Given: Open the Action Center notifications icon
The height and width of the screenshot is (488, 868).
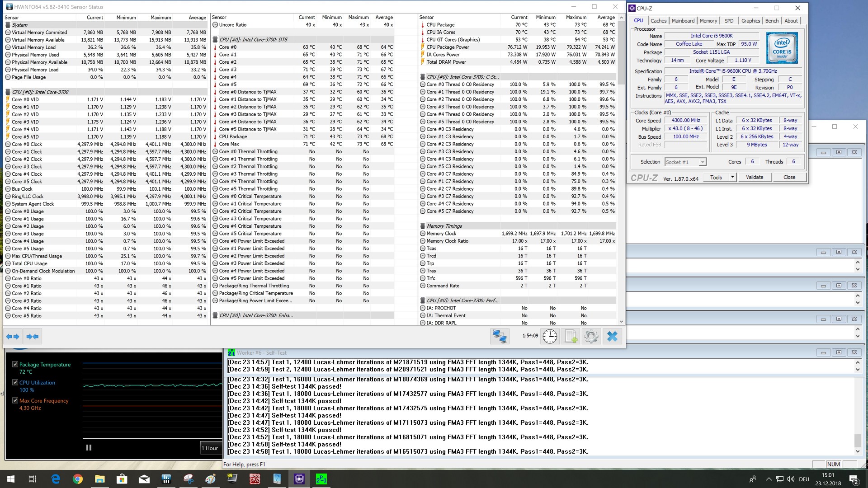Looking at the screenshot, I should click(x=854, y=479).
